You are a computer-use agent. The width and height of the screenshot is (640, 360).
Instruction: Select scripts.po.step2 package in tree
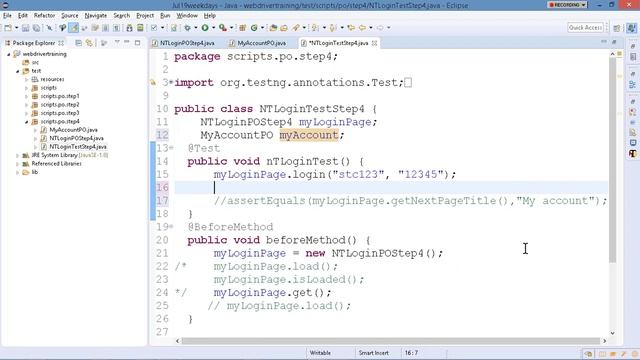click(x=60, y=105)
